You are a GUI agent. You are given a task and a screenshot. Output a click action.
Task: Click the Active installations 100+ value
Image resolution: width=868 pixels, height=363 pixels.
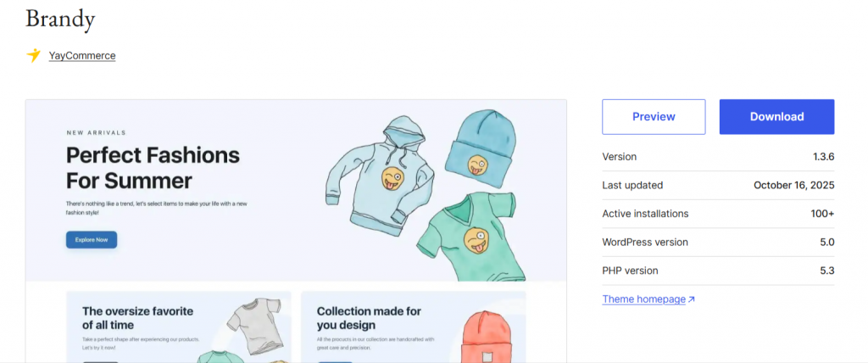tap(821, 214)
